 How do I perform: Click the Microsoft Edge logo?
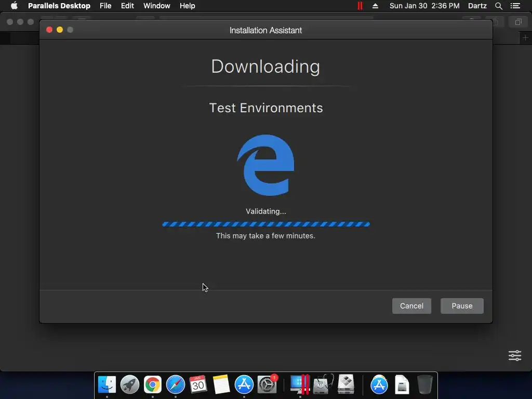click(x=265, y=165)
